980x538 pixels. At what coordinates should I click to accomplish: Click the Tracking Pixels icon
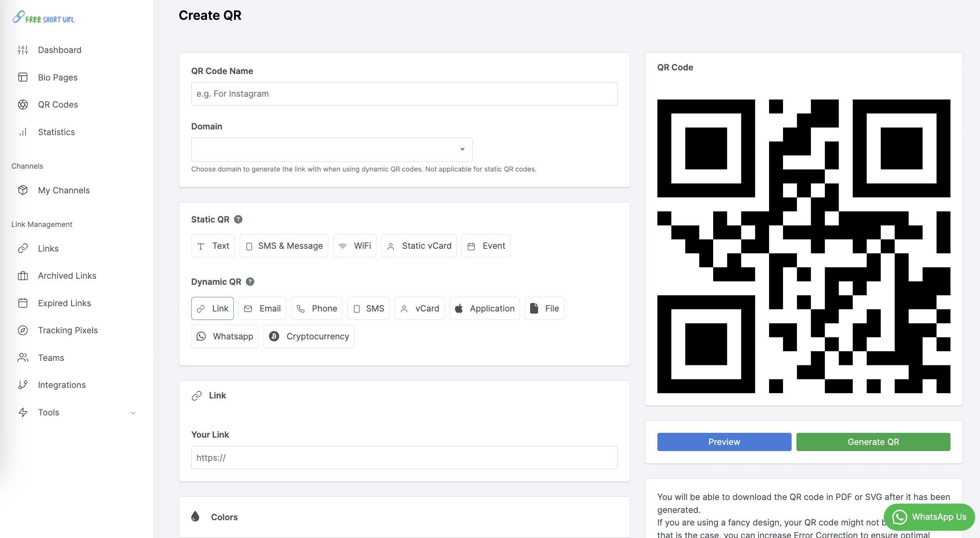coord(23,330)
